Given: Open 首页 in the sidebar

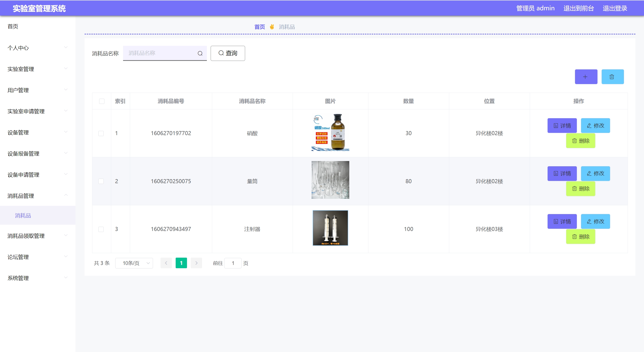Looking at the screenshot, I should pos(13,26).
